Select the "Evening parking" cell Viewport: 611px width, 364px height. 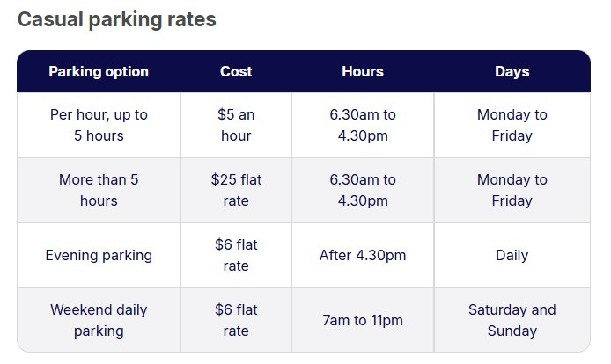click(x=99, y=255)
